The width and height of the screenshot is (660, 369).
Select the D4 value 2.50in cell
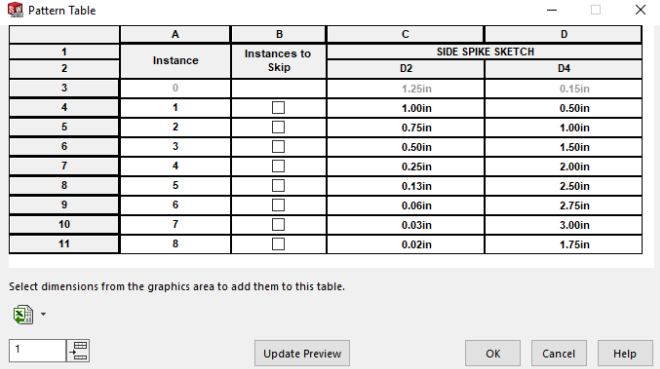click(564, 186)
